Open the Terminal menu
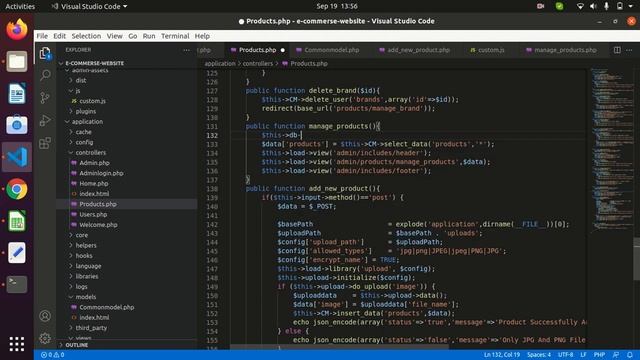640x360 pixels. point(175,36)
